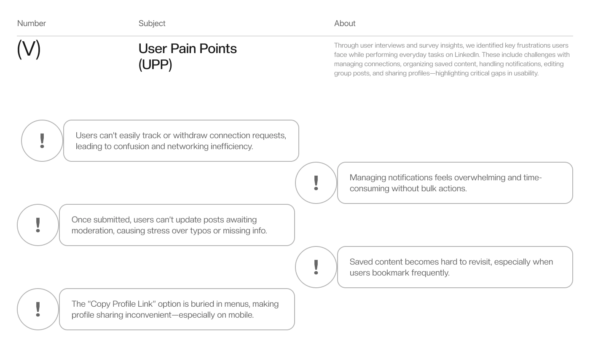Image resolution: width=590 pixels, height=364 pixels.
Task: Select the User Pain Points title
Action: click(x=188, y=48)
